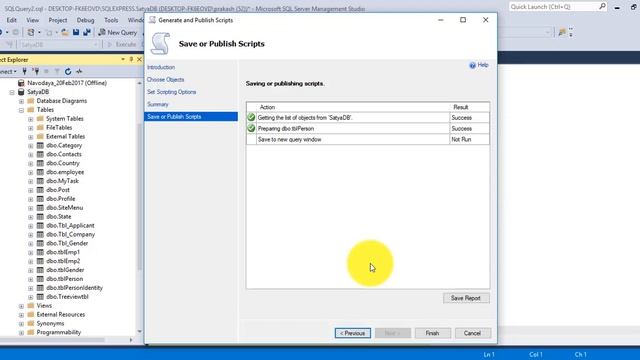640x360 pixels.
Task: Select the dbo.Country table
Action: pos(63,163)
